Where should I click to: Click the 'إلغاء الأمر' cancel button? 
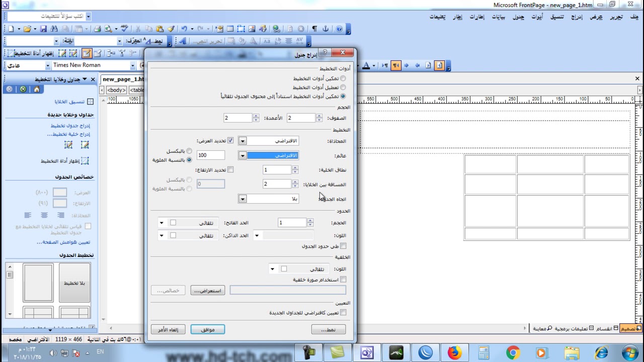(x=168, y=330)
